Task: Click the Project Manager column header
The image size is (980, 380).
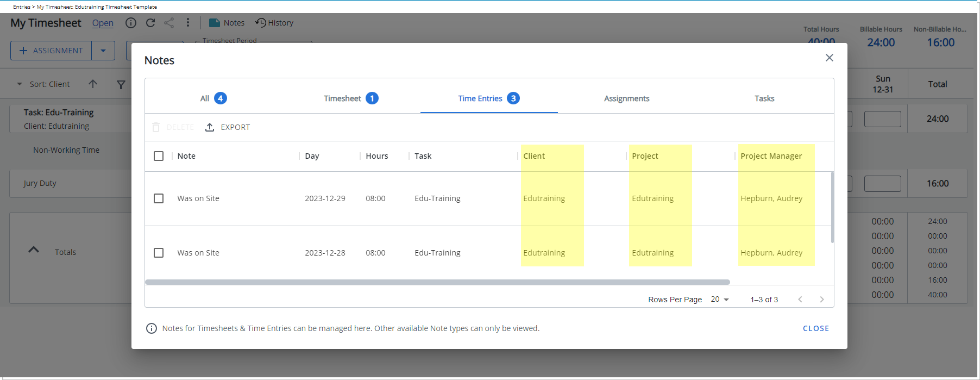Action: click(x=771, y=156)
